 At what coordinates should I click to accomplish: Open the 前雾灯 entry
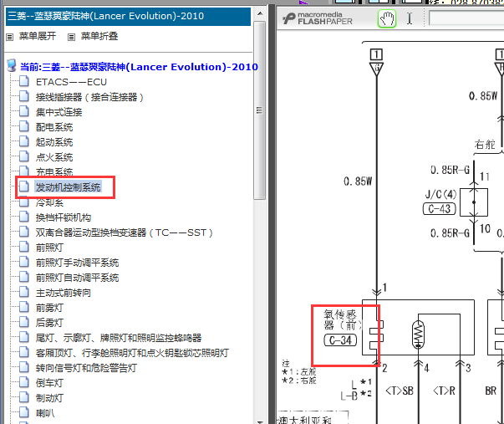(x=49, y=308)
